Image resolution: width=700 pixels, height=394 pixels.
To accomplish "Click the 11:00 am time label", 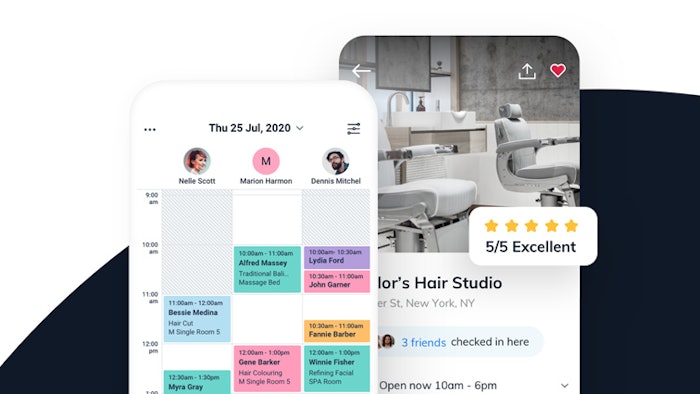I will (x=150, y=297).
